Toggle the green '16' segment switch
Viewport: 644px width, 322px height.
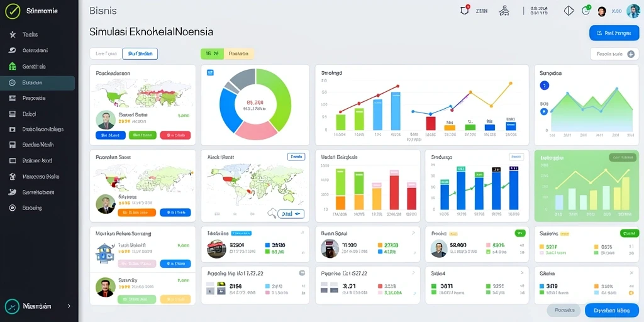coord(212,53)
